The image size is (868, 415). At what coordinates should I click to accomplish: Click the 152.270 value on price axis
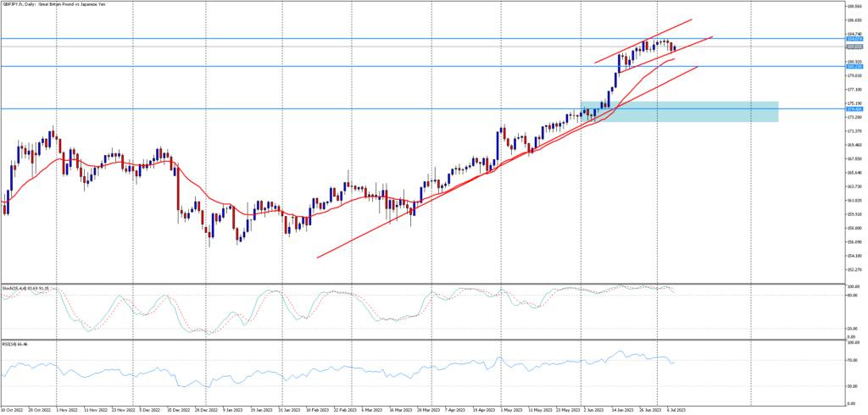pyautogui.click(x=854, y=270)
